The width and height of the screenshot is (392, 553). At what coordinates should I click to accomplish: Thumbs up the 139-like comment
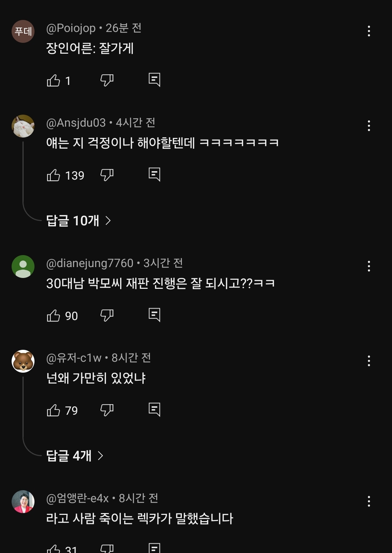[54, 175]
